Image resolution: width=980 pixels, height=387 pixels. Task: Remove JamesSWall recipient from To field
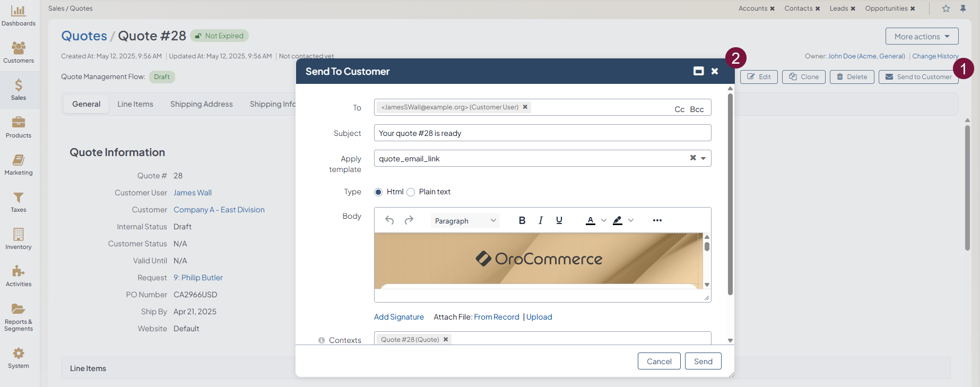tap(525, 107)
